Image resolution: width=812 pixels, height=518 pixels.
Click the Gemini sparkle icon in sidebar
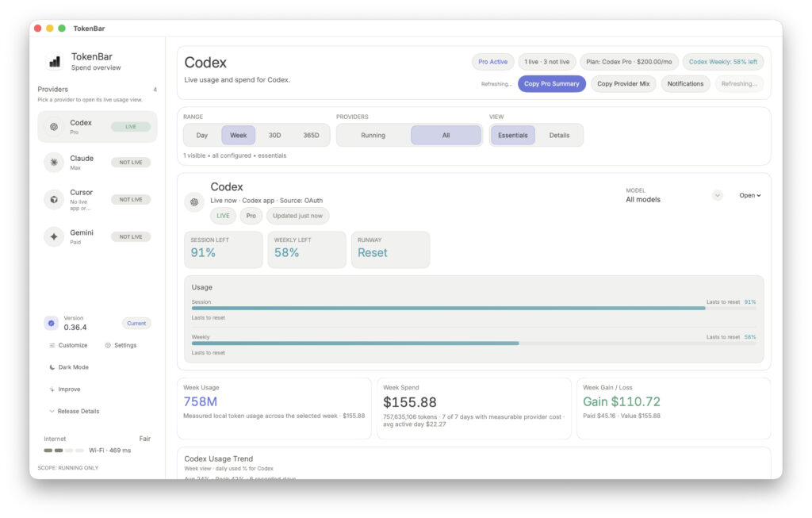click(54, 236)
